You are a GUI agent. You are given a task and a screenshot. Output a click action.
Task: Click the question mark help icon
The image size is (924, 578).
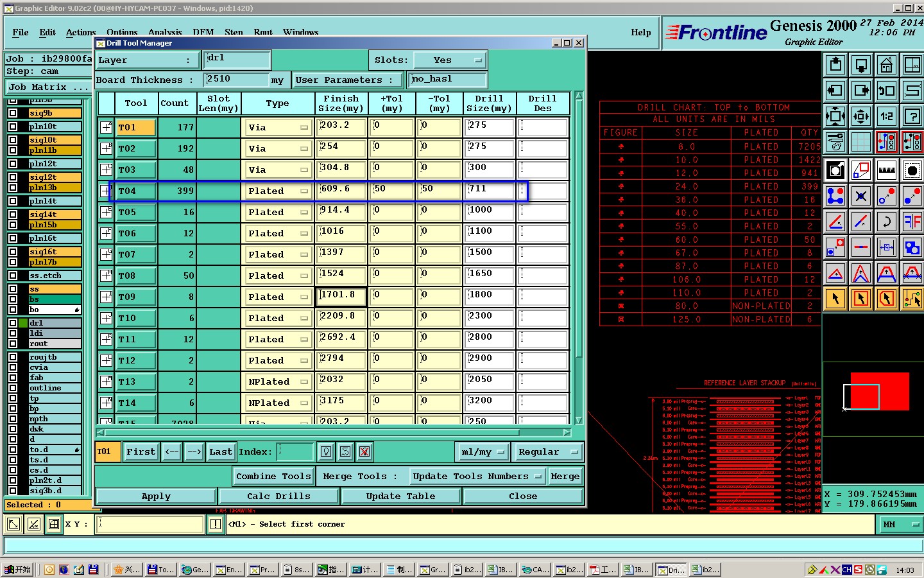tap(912, 116)
